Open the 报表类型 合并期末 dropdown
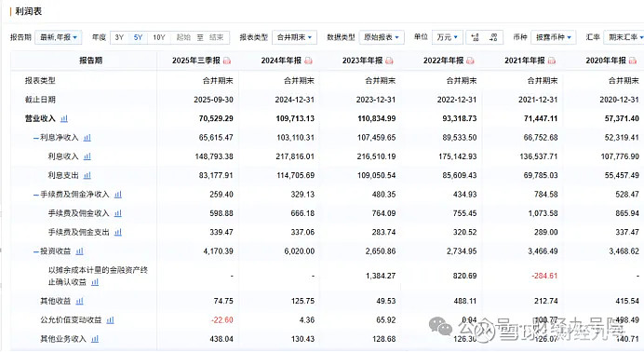This screenshot has height=352, width=644. tap(294, 37)
